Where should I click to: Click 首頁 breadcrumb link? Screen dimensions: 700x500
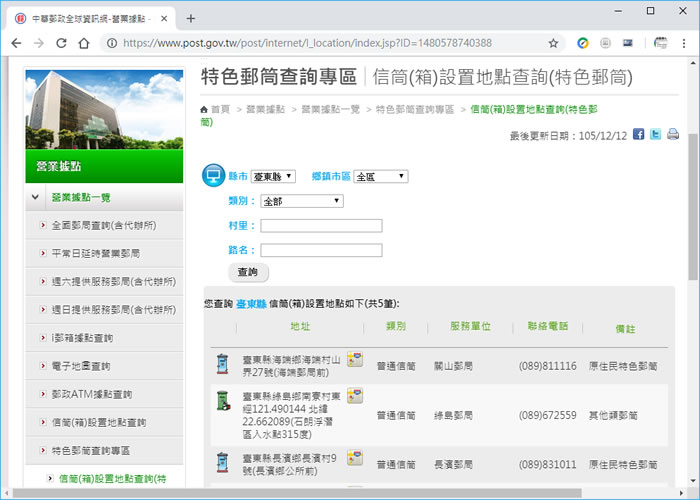(x=220, y=109)
